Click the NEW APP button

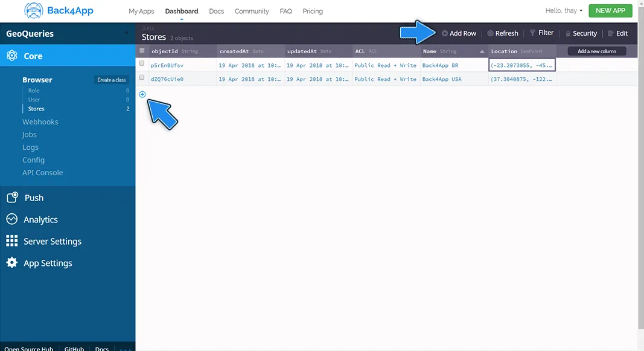610,11
